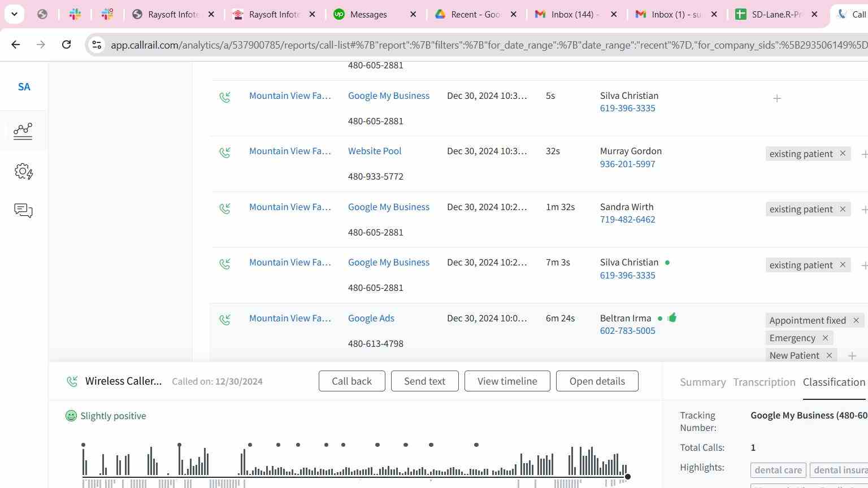Close the SD-Lane.R spreadsheet tab
This screenshot has width=868, height=488.
tap(814, 15)
